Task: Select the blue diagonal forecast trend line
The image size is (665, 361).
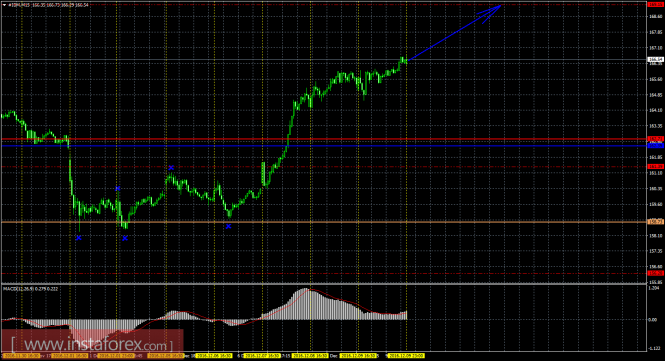Action: tap(454, 33)
